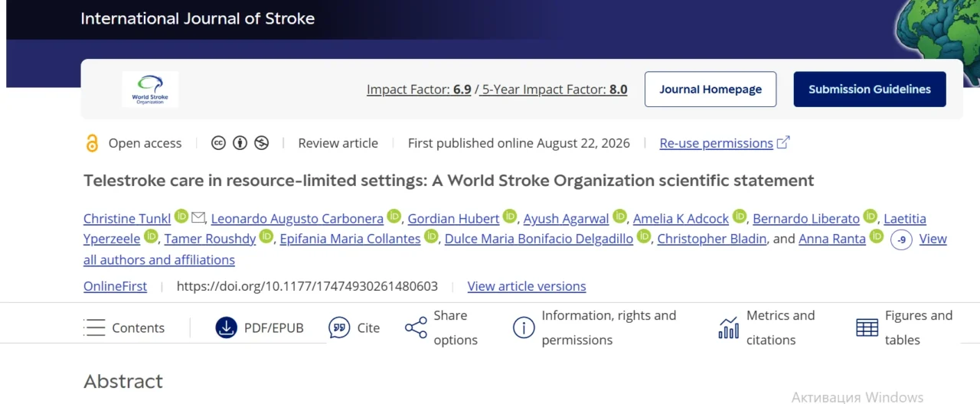Click ORCID icon next to Epifania Maria Collantes
Image resolution: width=980 pixels, height=404 pixels.
[432, 236]
